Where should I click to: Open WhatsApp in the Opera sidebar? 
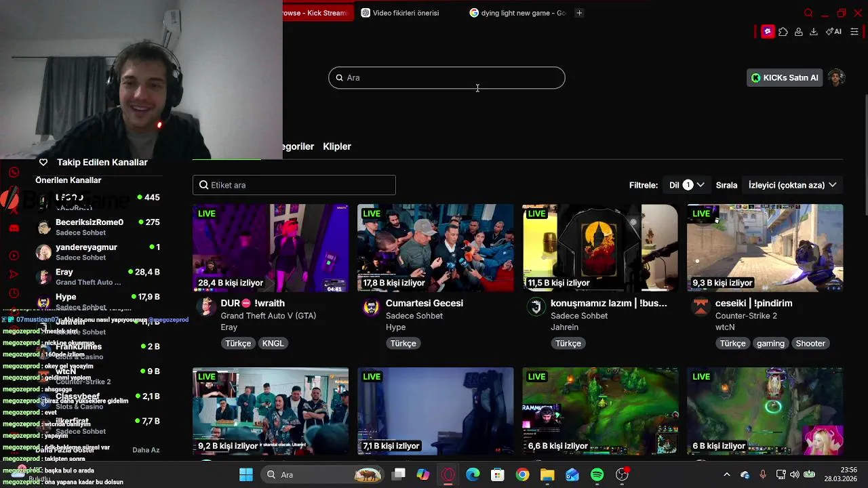tap(14, 172)
